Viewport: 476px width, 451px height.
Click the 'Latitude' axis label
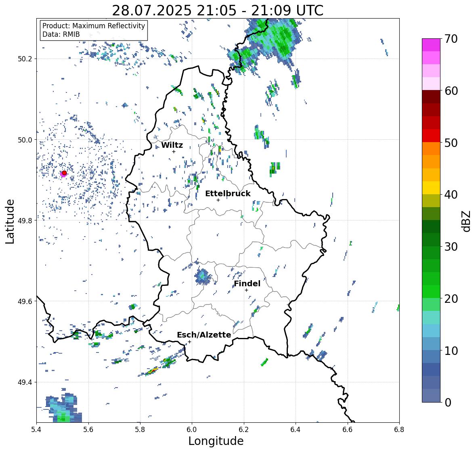pyautogui.click(x=10, y=222)
